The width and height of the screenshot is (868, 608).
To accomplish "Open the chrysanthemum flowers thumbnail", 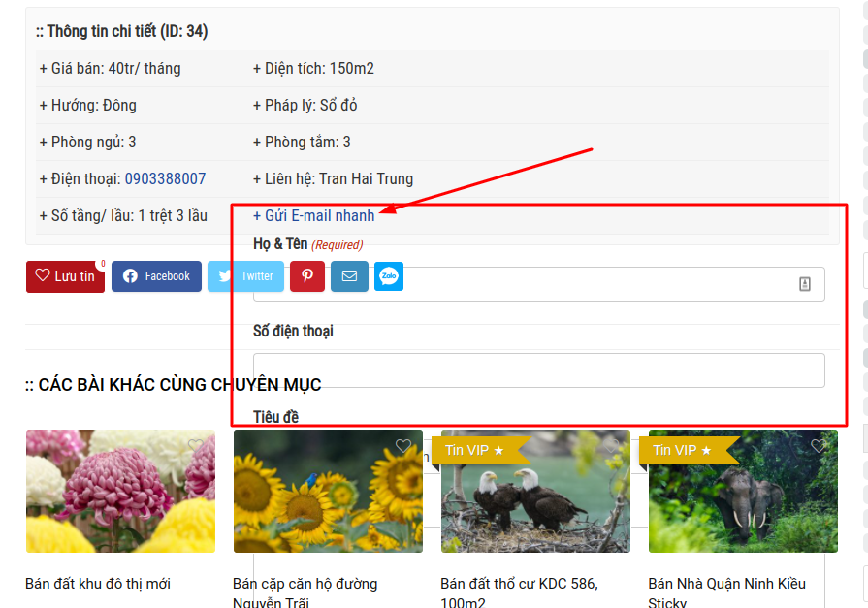I will tap(120, 492).
